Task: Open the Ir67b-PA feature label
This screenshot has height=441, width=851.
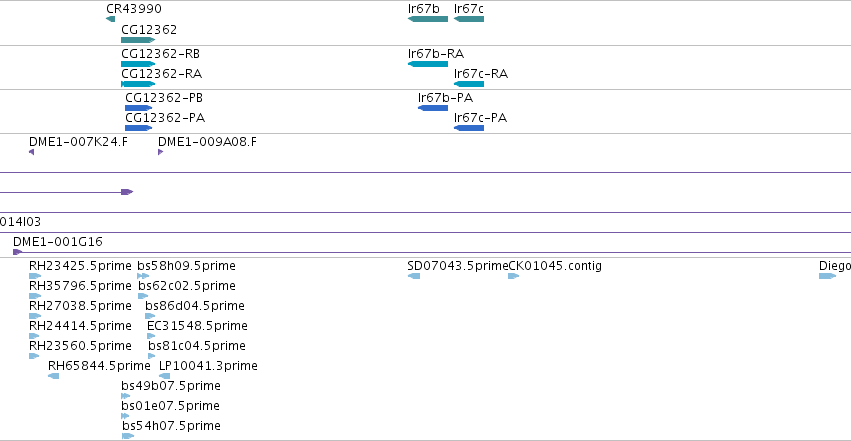Action: pyautogui.click(x=445, y=98)
